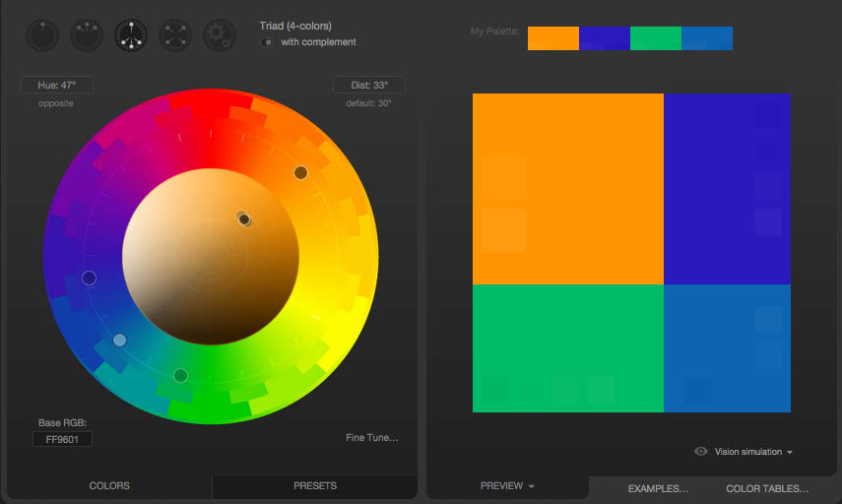Click the light blue complement wheel marker
This screenshot has height=504, width=842.
[x=119, y=340]
